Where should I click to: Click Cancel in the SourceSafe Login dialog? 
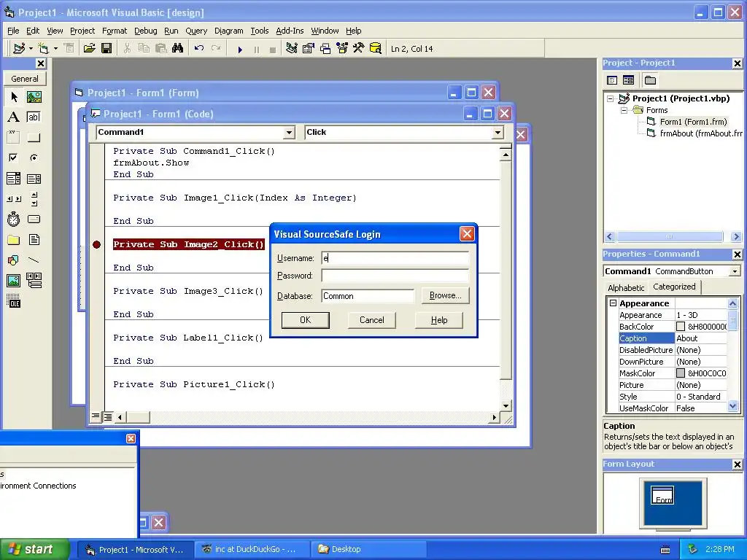point(371,320)
